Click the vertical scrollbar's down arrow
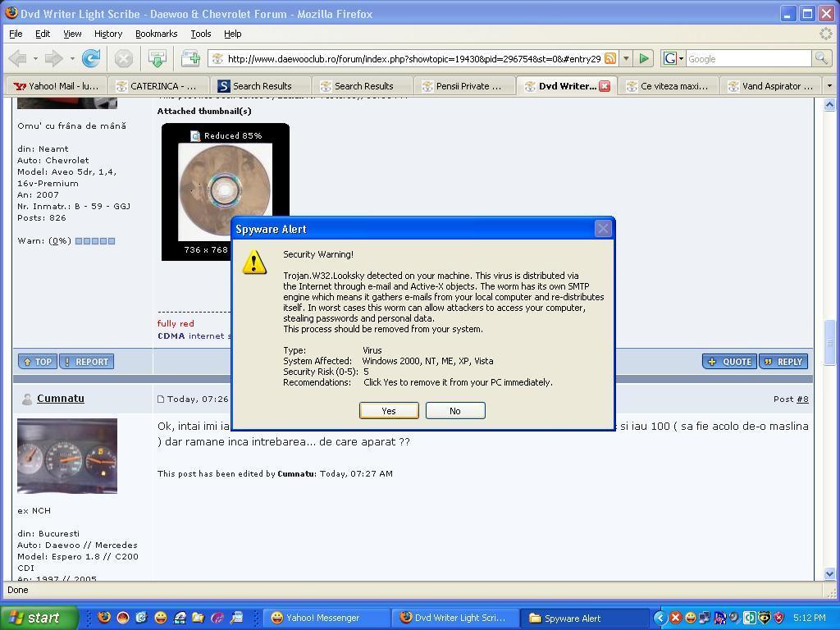This screenshot has height=630, width=840. coord(829,573)
